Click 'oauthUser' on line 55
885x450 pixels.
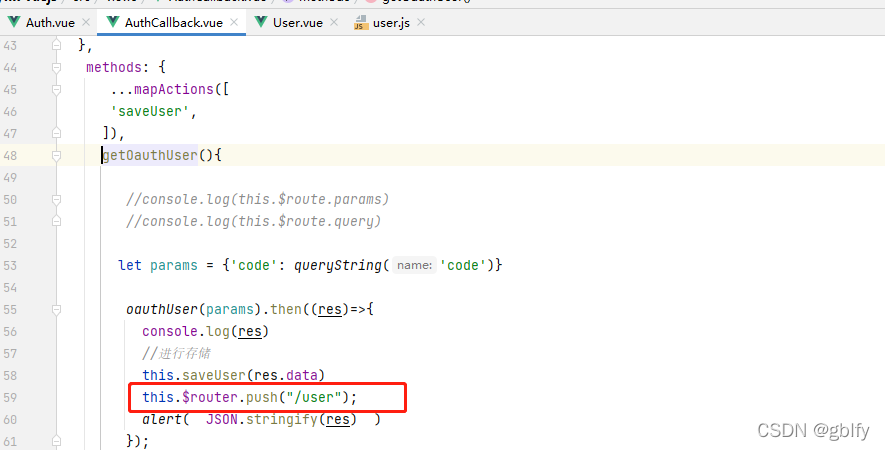pyautogui.click(x=162, y=309)
